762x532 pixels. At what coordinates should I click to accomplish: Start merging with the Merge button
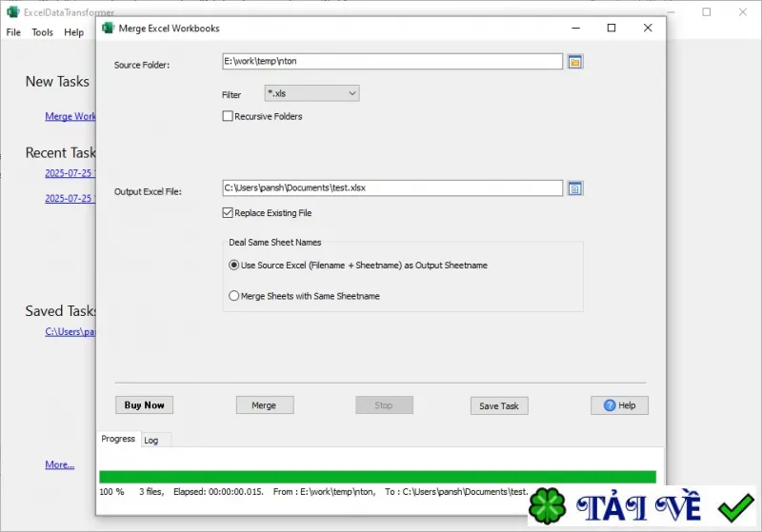tap(265, 405)
